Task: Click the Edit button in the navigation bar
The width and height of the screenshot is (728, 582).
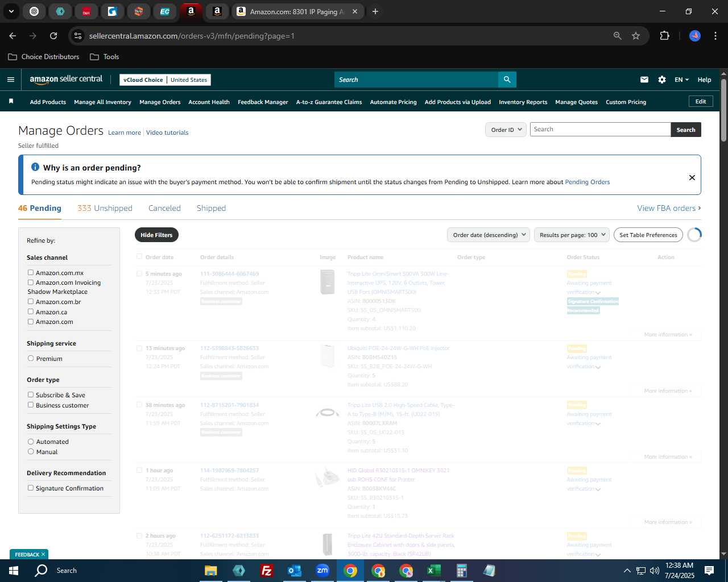Action: (x=701, y=101)
